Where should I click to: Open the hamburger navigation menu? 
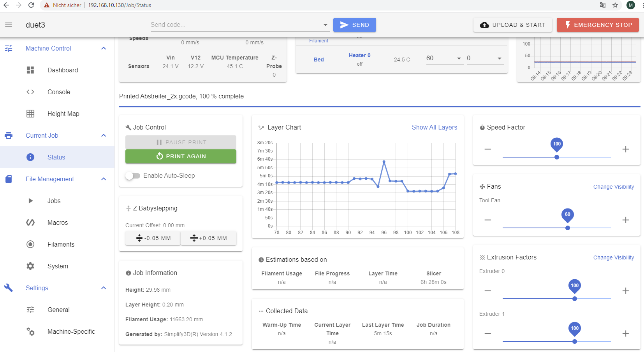9,25
